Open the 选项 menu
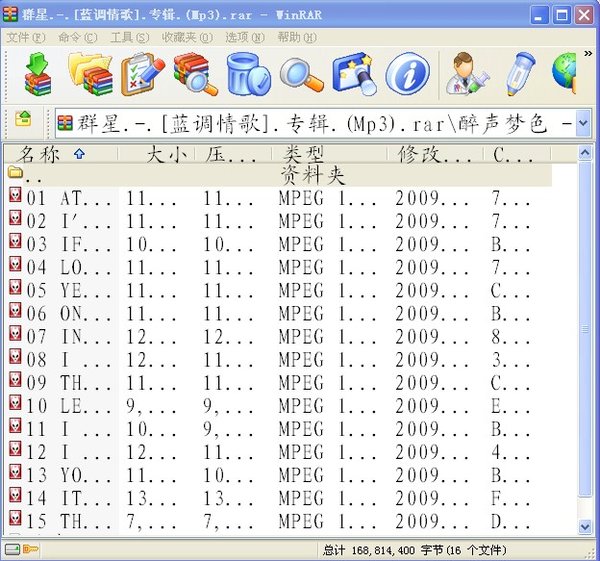 (245, 38)
